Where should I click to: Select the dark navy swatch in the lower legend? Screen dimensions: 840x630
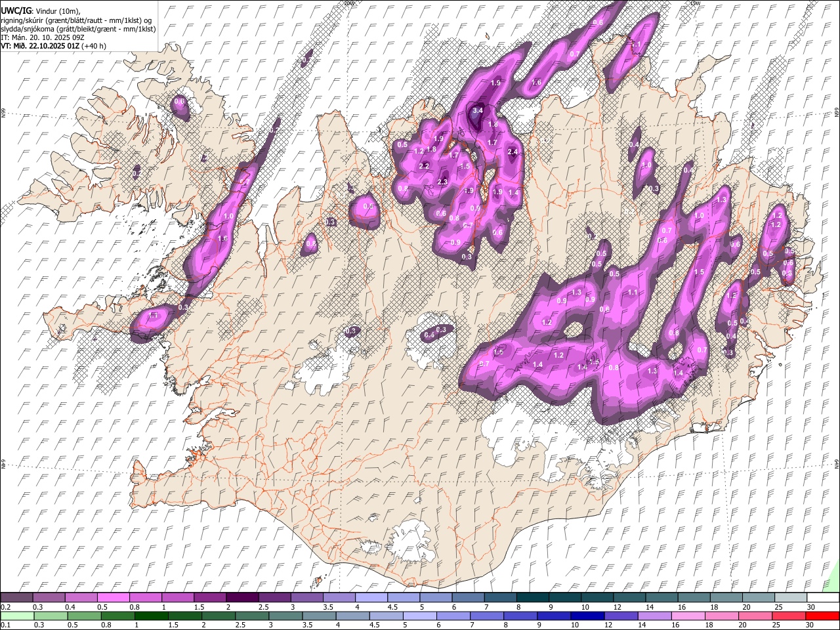coord(588,616)
